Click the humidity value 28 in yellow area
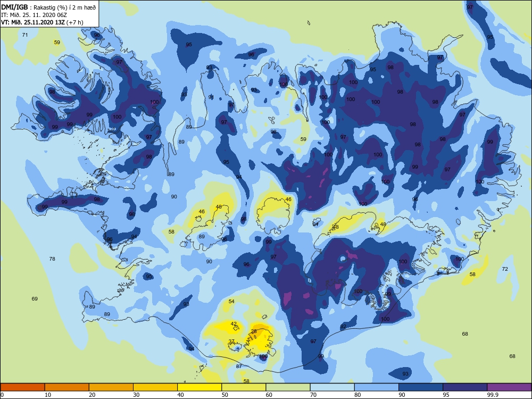This screenshot has height=399, width=532. pyautogui.click(x=254, y=331)
